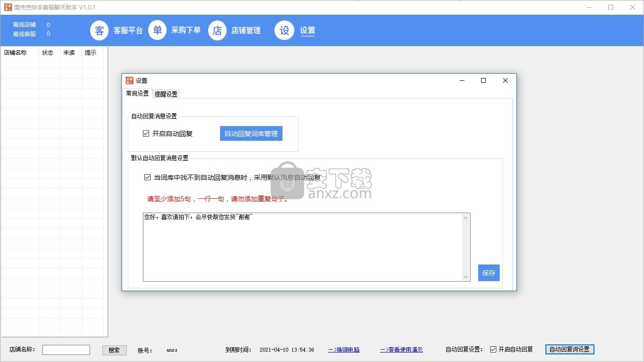
Task: Click the textbox scrollbar down arrow
Action: 466,276
